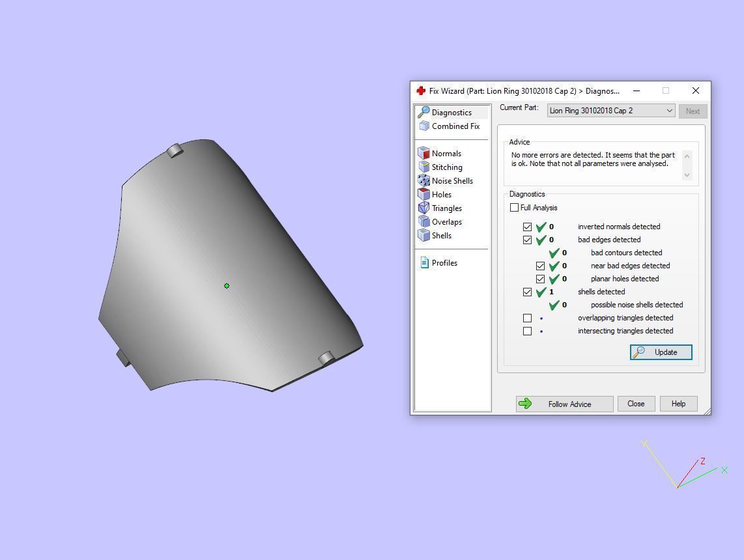Close the Fix Wizard with the X
This screenshot has height=560, width=744.
click(696, 91)
